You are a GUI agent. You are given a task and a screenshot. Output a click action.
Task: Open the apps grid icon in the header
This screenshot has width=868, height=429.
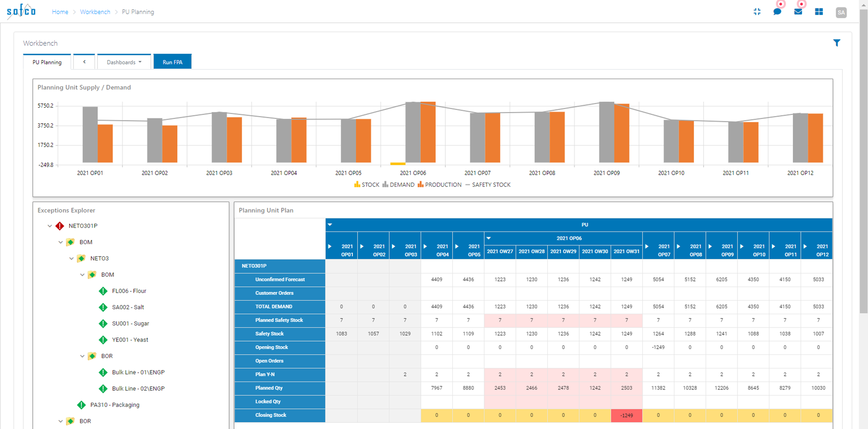(819, 12)
